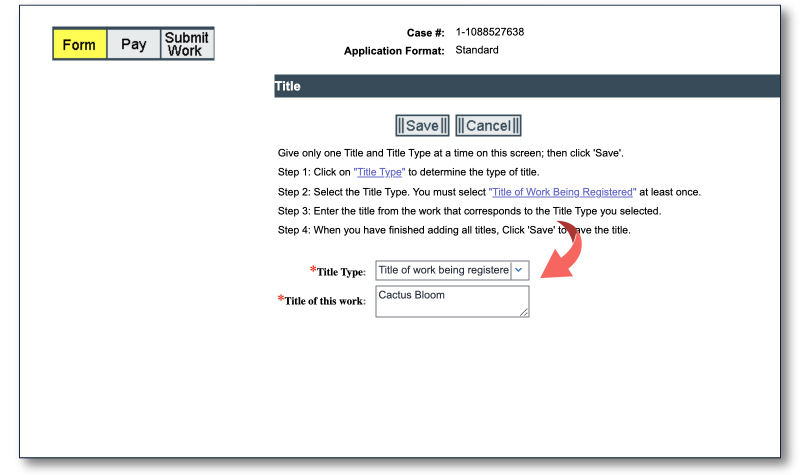Click into the "Cactus Bloom" title text field
The image size is (800, 475).
(452, 301)
